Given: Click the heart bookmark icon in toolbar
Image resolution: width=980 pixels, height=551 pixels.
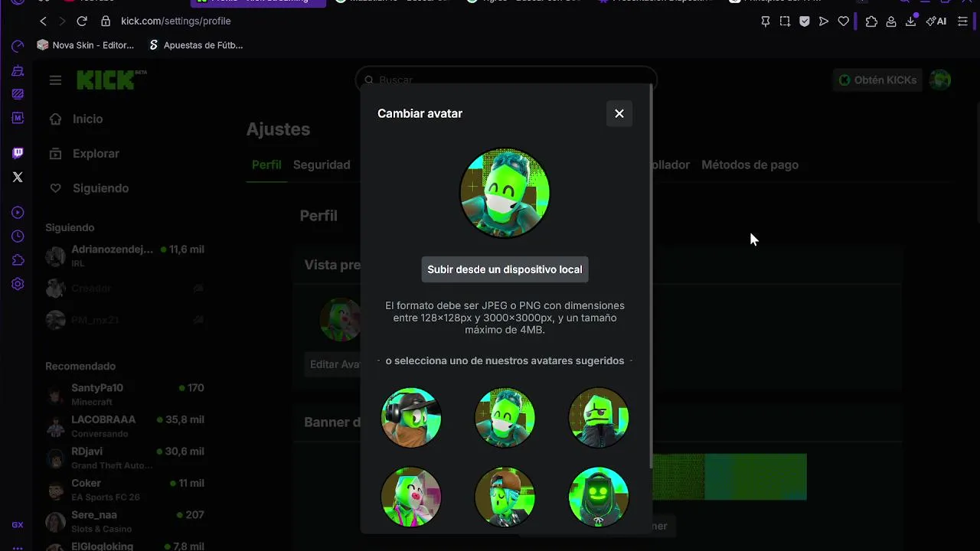Looking at the screenshot, I should click(844, 21).
